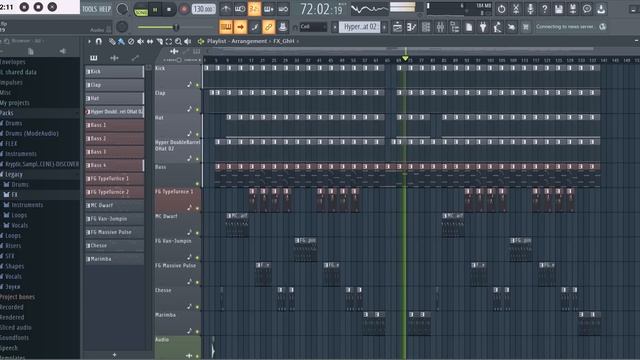Click the question mark help icon
Screen dimensions: 640x360
click(544, 9)
